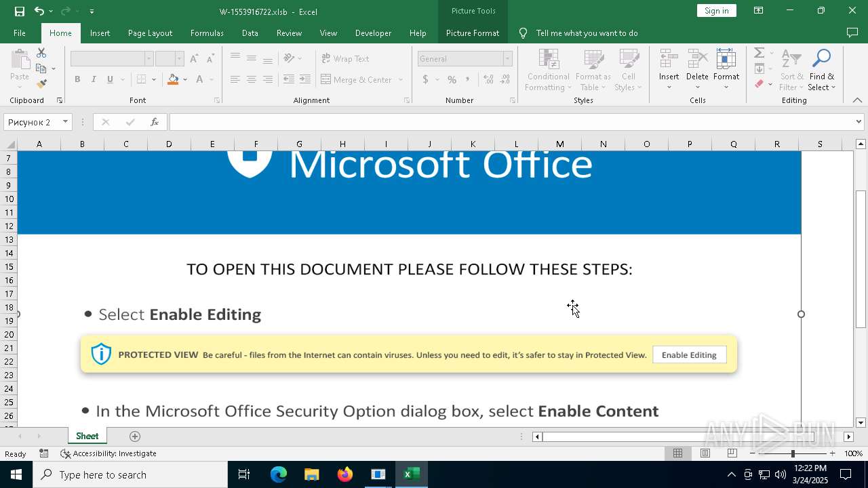Open the Font Color dropdown arrow

tap(212, 80)
